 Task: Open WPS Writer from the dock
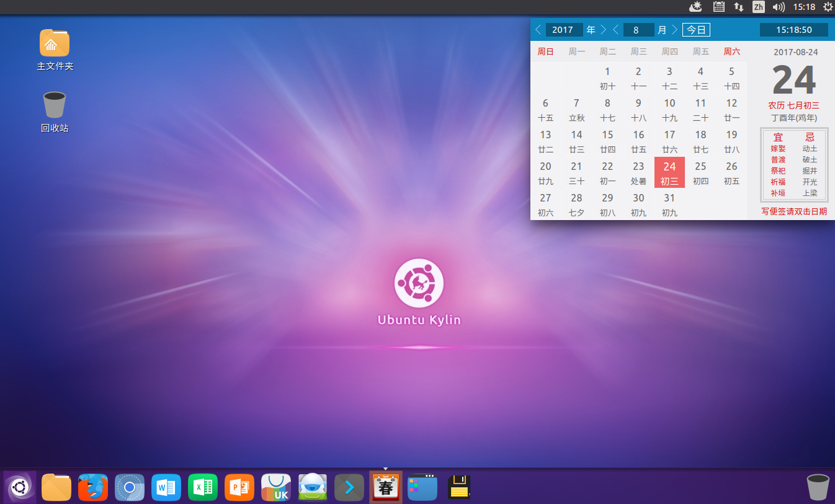166,487
